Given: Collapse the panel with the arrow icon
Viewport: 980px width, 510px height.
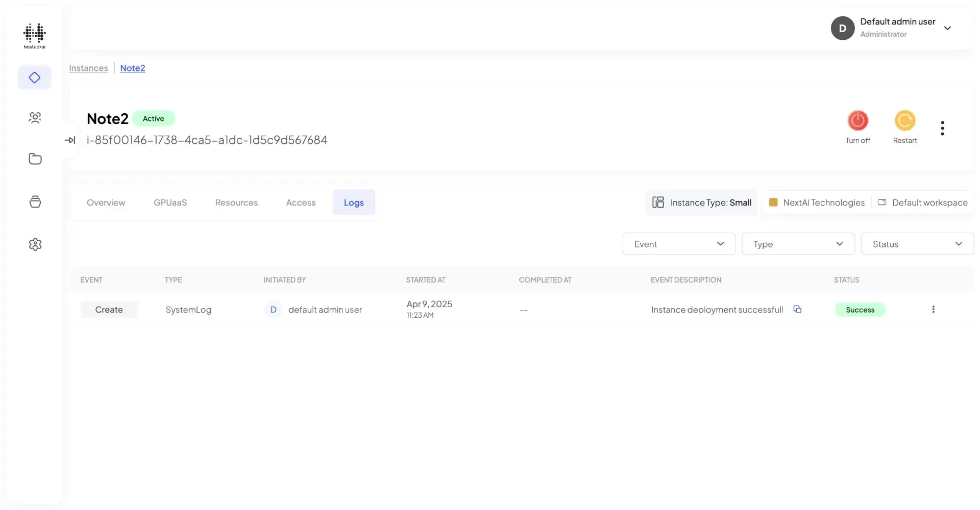Looking at the screenshot, I should (70, 140).
